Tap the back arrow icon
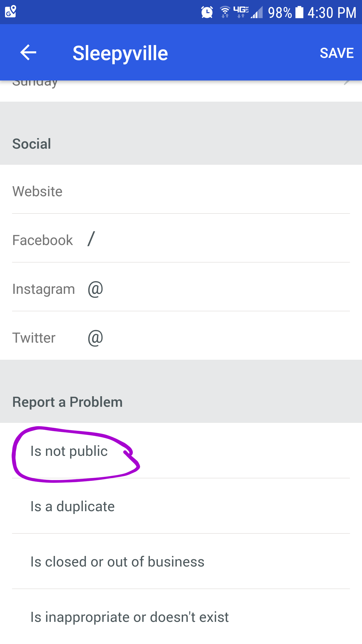Screen dimensions: 362x644 (28, 52)
